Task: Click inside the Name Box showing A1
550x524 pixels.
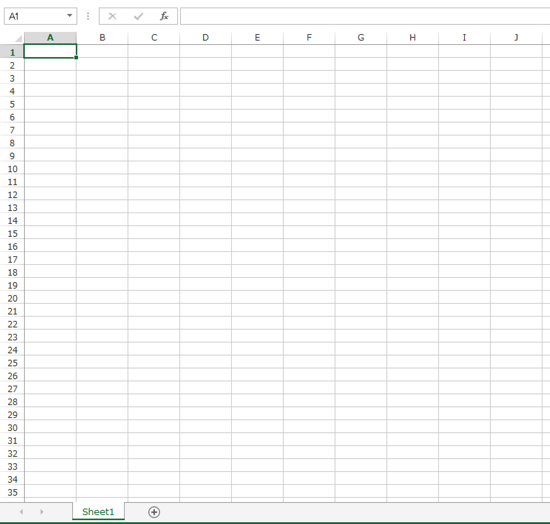Action: (x=35, y=16)
